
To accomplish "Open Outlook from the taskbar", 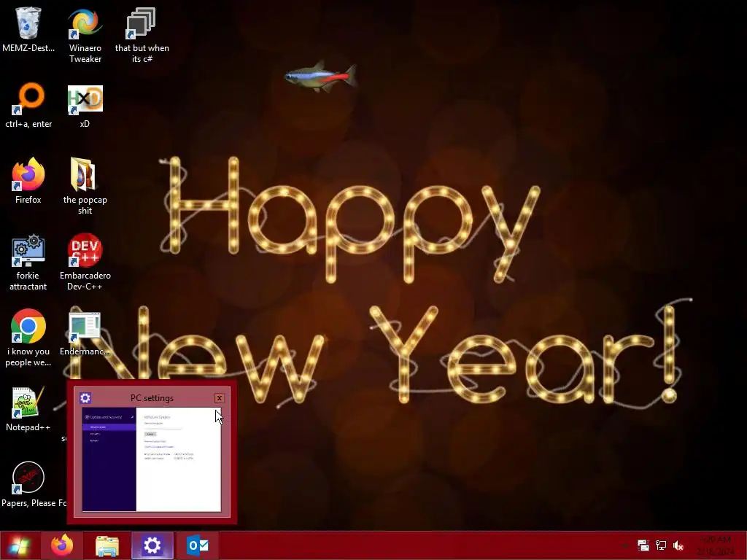I will pyautogui.click(x=197, y=545).
